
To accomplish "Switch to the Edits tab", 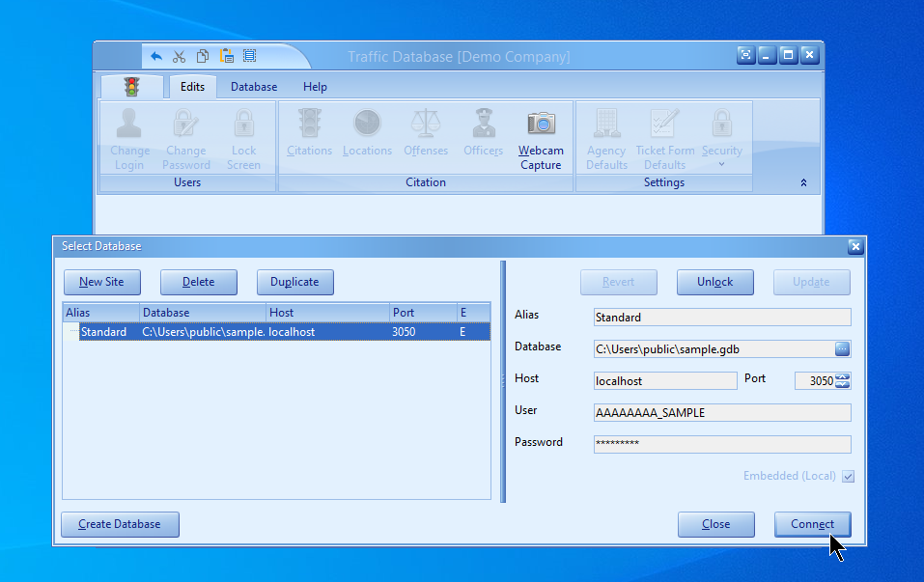I will coord(193,87).
